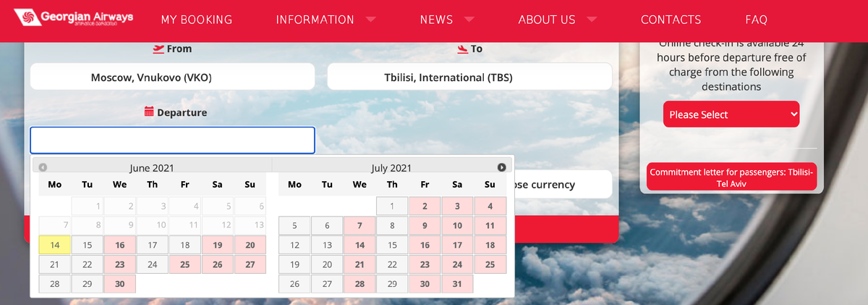
Task: Open the Commitment letter Tbilisi-Tel Aviv link
Action: 731,177
